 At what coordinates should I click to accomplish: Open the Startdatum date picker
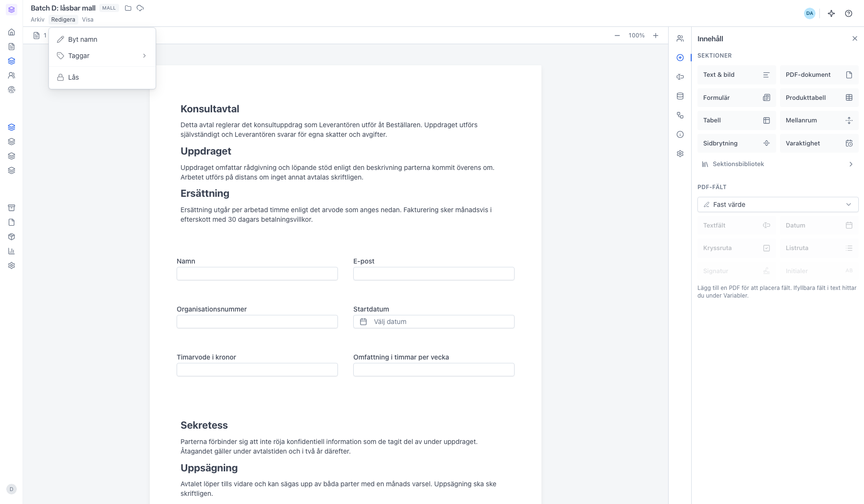[x=434, y=322]
